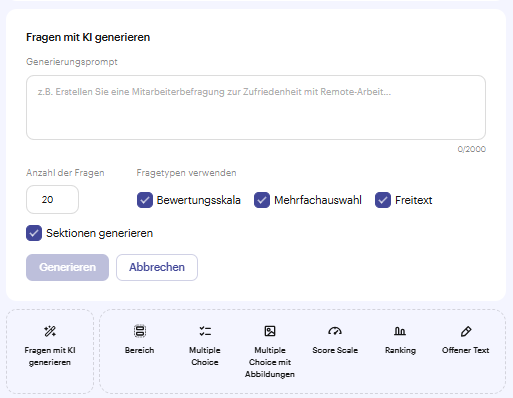Click the Fragen mit KI generieren heading
The width and height of the screenshot is (513, 398).
tap(88, 37)
